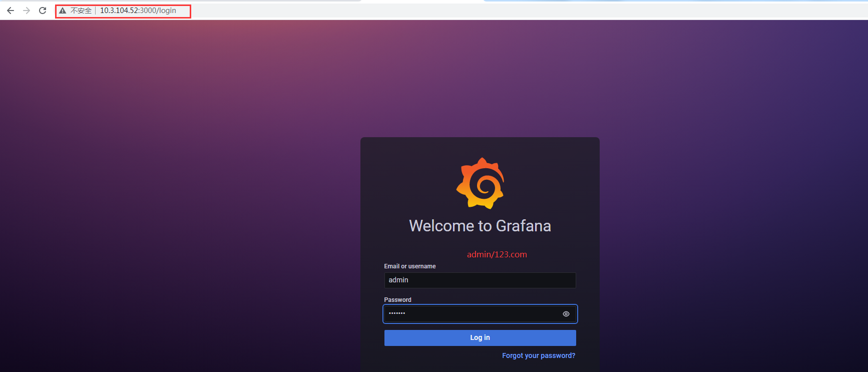Click the Password field label
This screenshot has width=868, height=372.
pyautogui.click(x=398, y=300)
